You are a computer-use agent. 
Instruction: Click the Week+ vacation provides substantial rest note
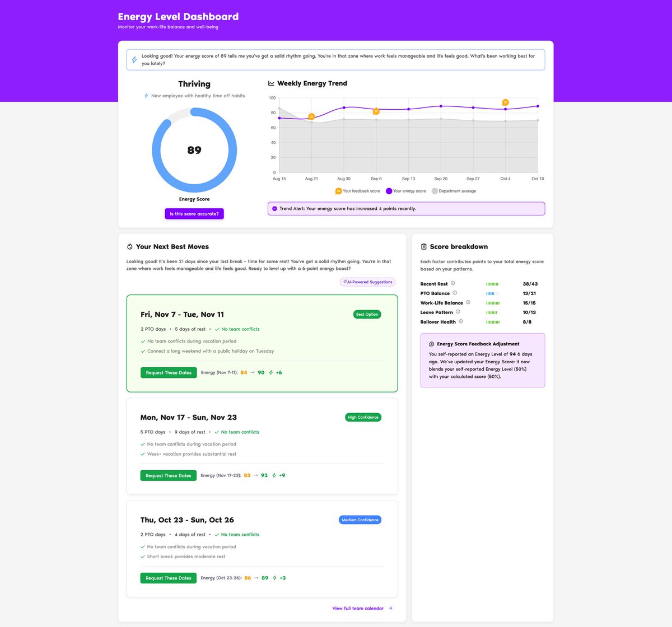192,454
